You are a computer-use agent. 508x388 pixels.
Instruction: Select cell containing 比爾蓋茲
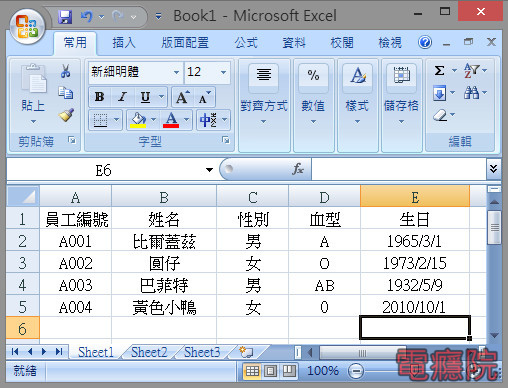[x=164, y=241]
